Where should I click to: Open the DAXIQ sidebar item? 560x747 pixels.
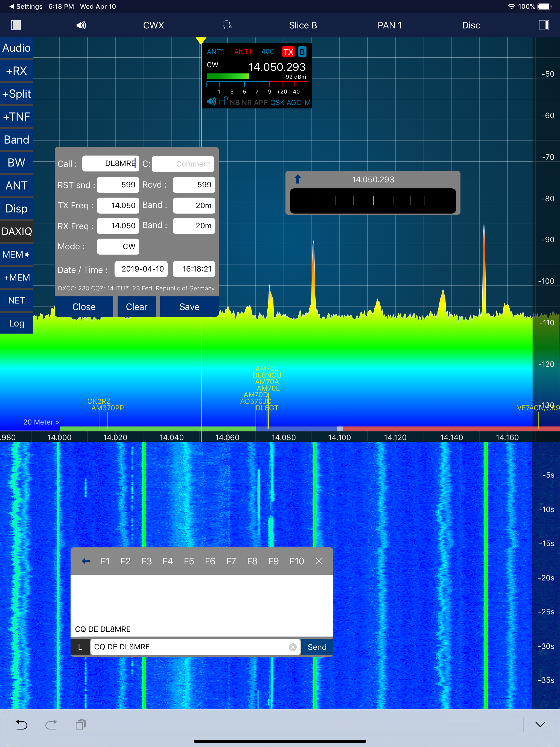(x=17, y=232)
